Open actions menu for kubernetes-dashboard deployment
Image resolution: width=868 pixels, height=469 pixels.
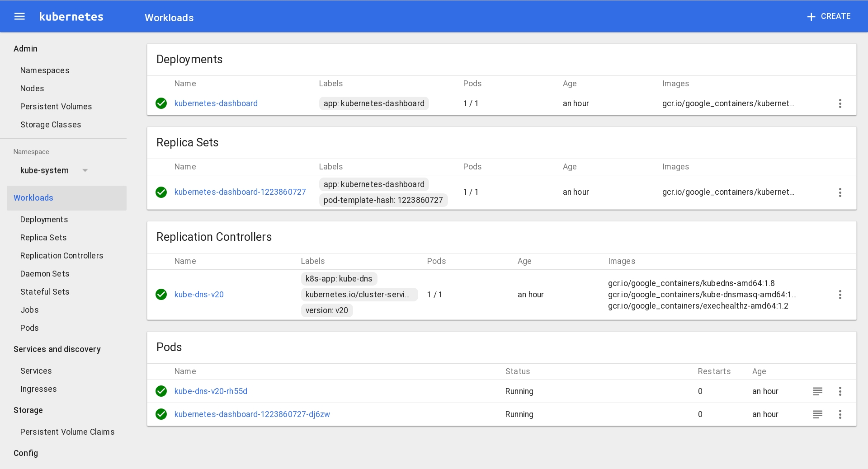(840, 103)
